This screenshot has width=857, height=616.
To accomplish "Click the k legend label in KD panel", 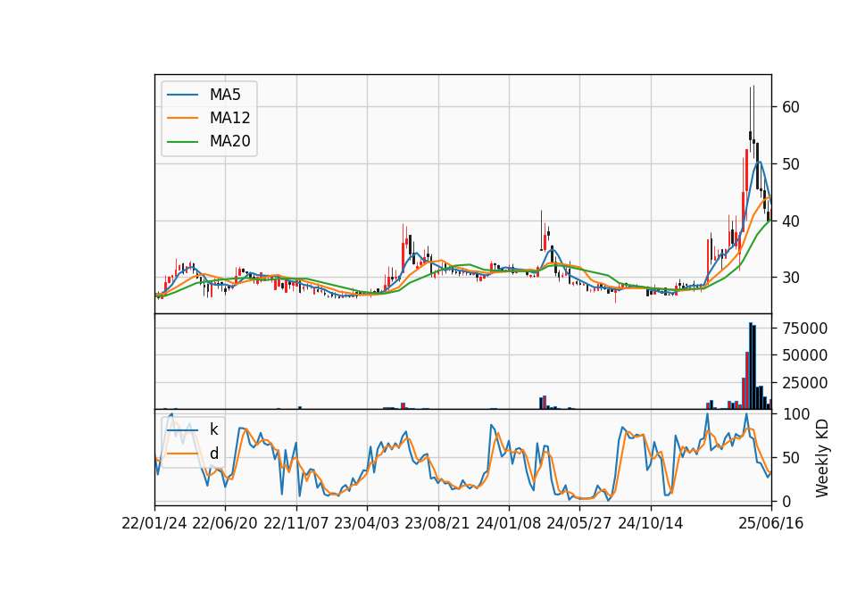I will (x=213, y=429).
